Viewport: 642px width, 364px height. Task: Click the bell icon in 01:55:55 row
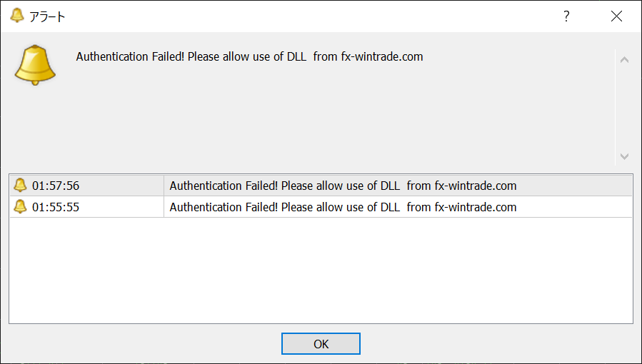click(x=20, y=206)
